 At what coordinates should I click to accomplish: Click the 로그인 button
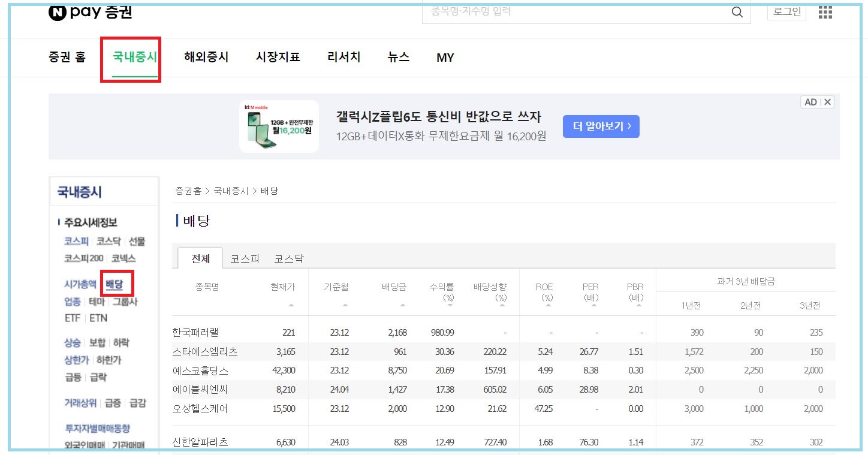coord(786,11)
